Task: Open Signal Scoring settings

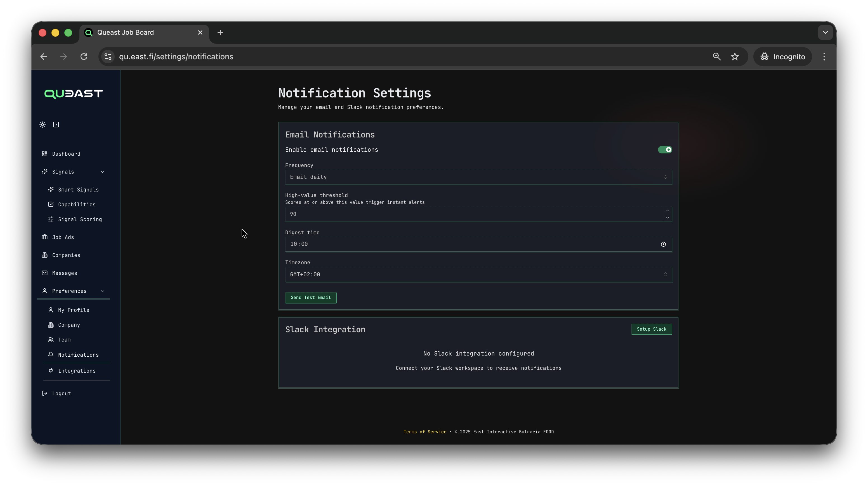Action: (79, 219)
